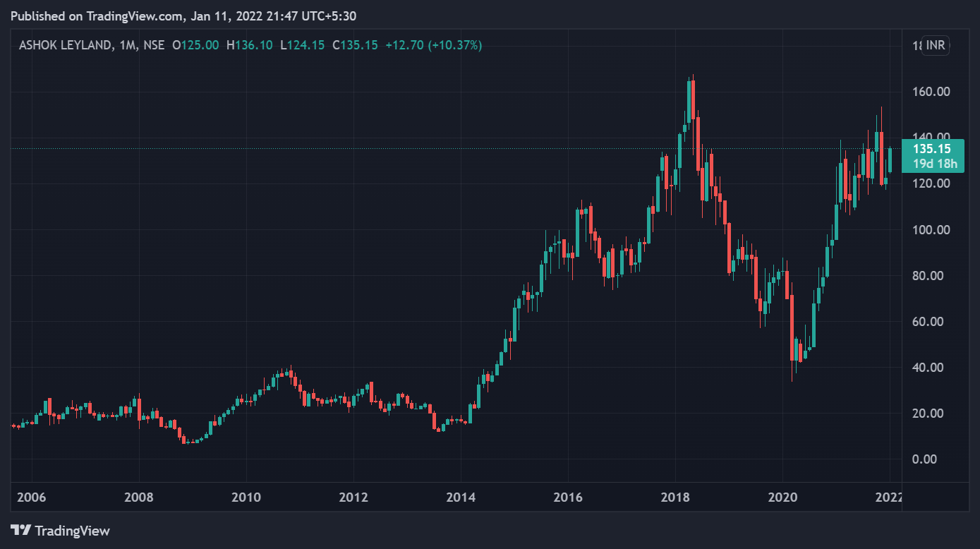Click the 2006 time axis label

click(x=32, y=497)
